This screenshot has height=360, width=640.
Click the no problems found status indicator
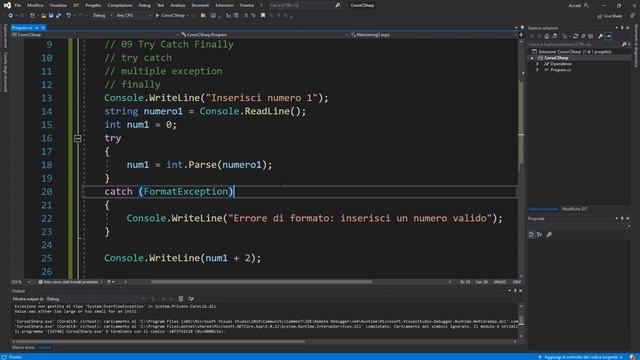pos(68,282)
